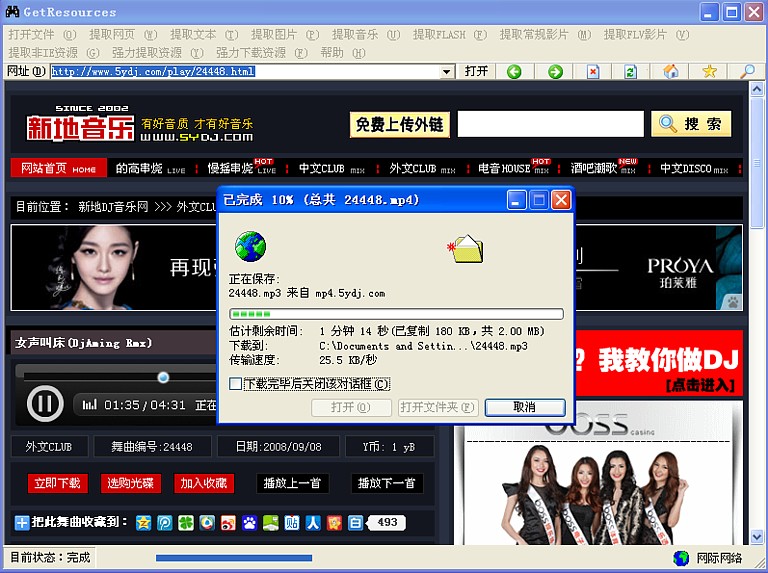
Task: Click the 493 share count bubble
Action: point(386,523)
